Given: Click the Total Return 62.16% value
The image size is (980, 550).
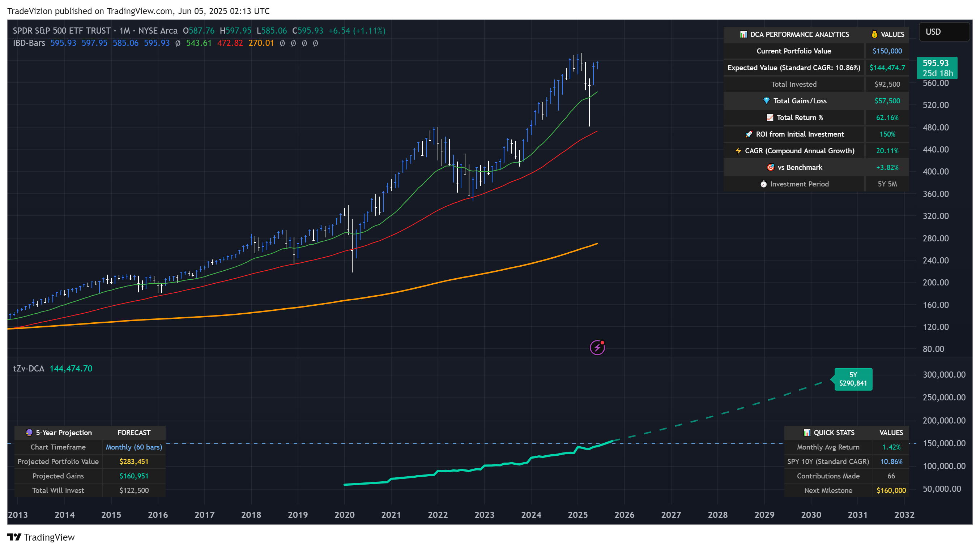Looking at the screenshot, I should click(x=887, y=117).
